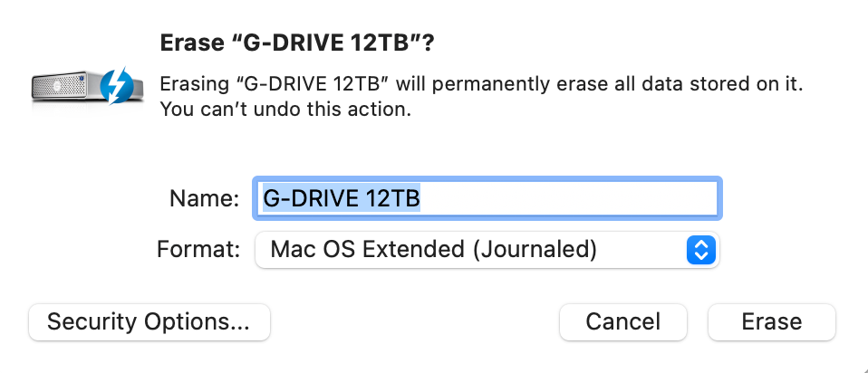Click the Name: label
Viewport: 868px width, 373px height.
204,199
